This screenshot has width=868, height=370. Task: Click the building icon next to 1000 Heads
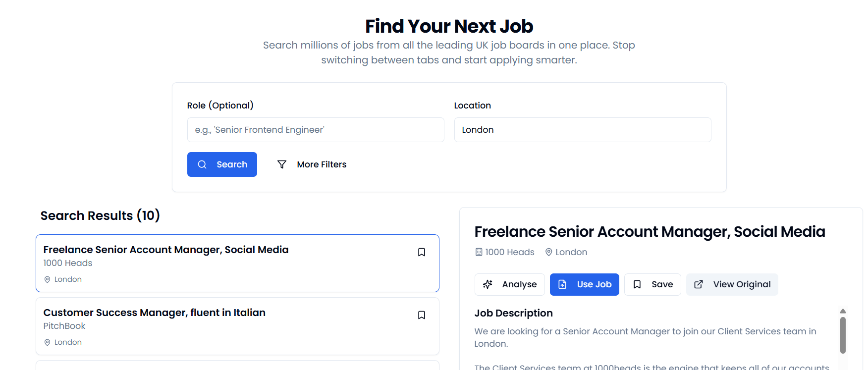pos(478,252)
